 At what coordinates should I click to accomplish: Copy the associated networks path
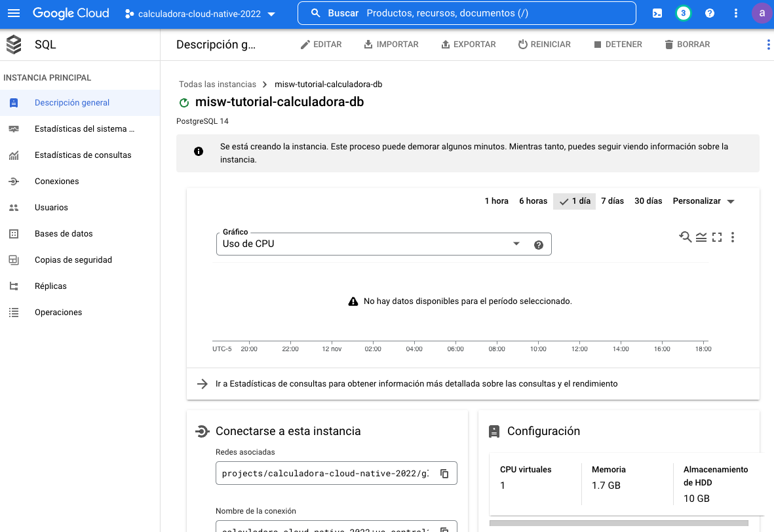pyautogui.click(x=444, y=473)
